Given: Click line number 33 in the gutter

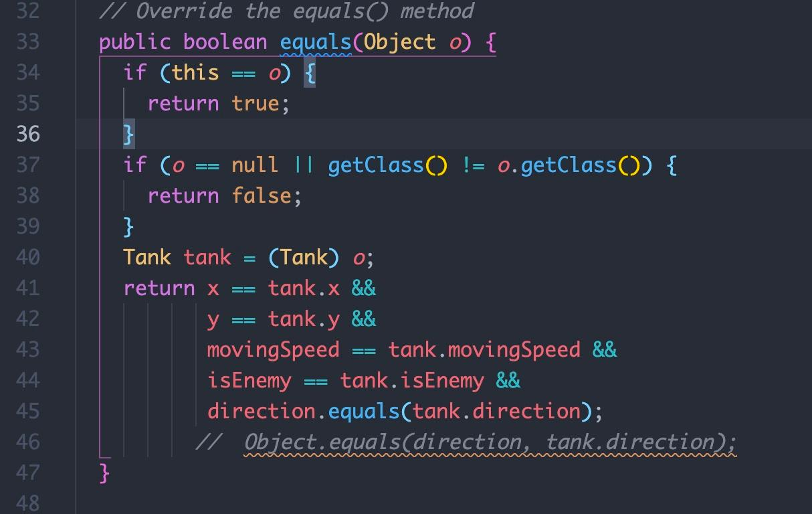Looking at the screenshot, I should 29,41.
